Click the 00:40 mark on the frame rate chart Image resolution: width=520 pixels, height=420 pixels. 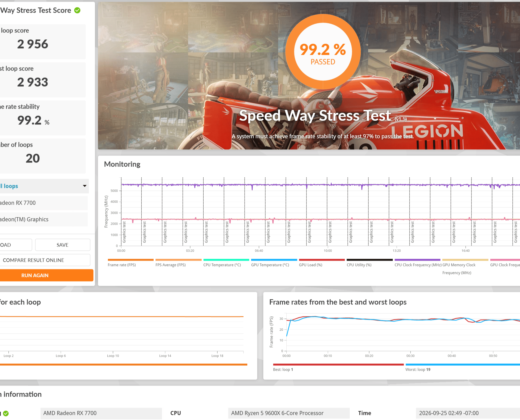[x=452, y=356]
